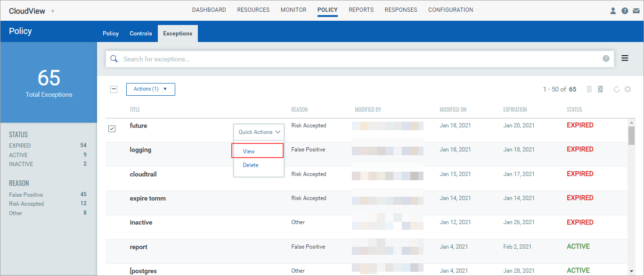644x276 pixels.
Task: Open the future exception title
Action: (139, 126)
